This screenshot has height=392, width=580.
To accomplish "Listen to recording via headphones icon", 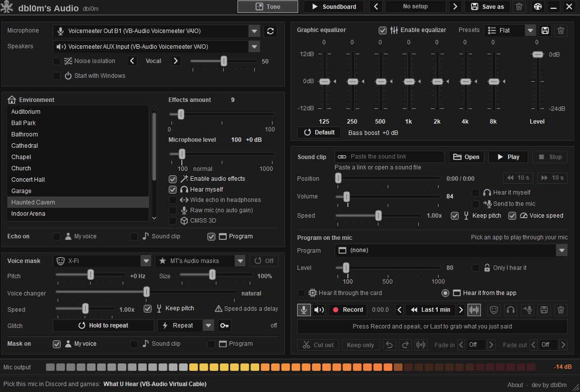I will pos(511,310).
